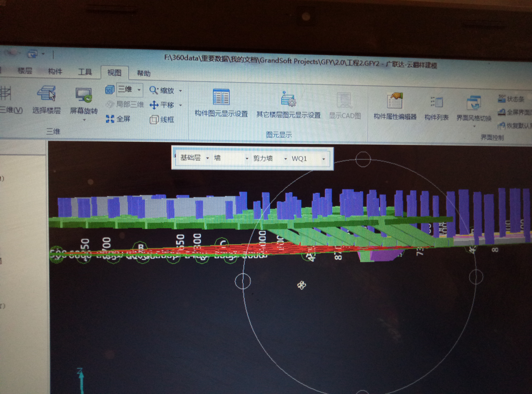Open the 墙 component type dropdown
This screenshot has height=394, width=532.
247,159
